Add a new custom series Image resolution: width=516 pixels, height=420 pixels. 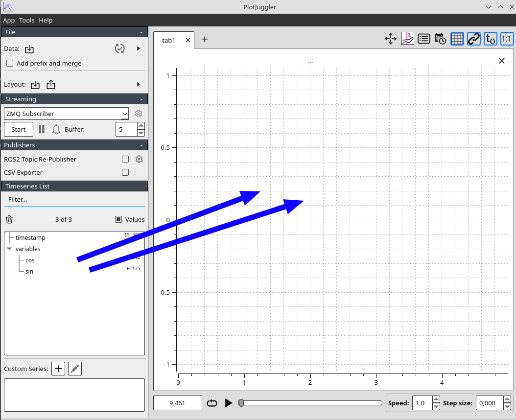pyautogui.click(x=58, y=369)
